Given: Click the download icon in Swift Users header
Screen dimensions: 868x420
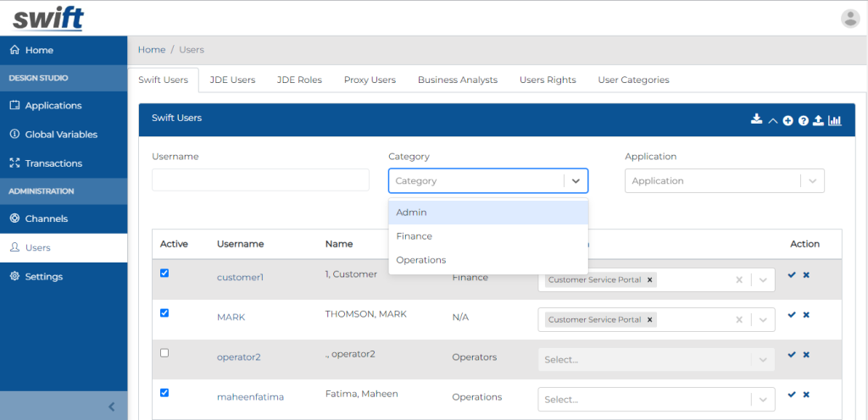Looking at the screenshot, I should coord(756,120).
